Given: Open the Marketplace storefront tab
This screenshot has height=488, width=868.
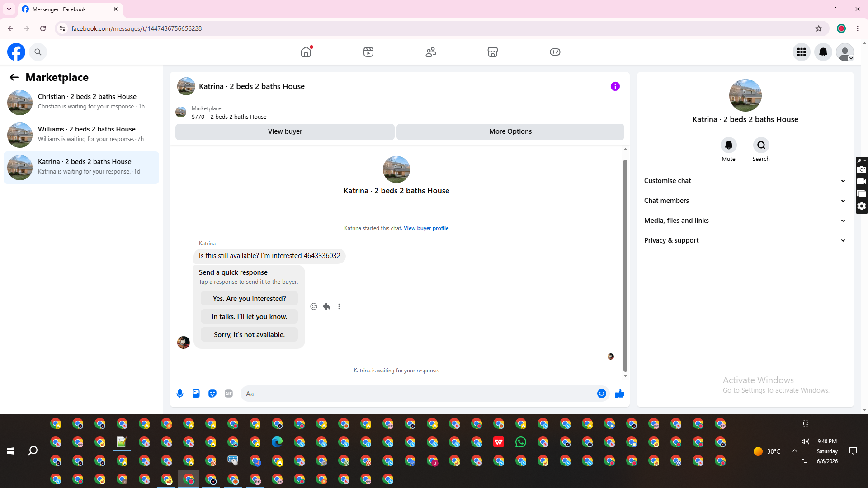Looking at the screenshot, I should click(493, 52).
